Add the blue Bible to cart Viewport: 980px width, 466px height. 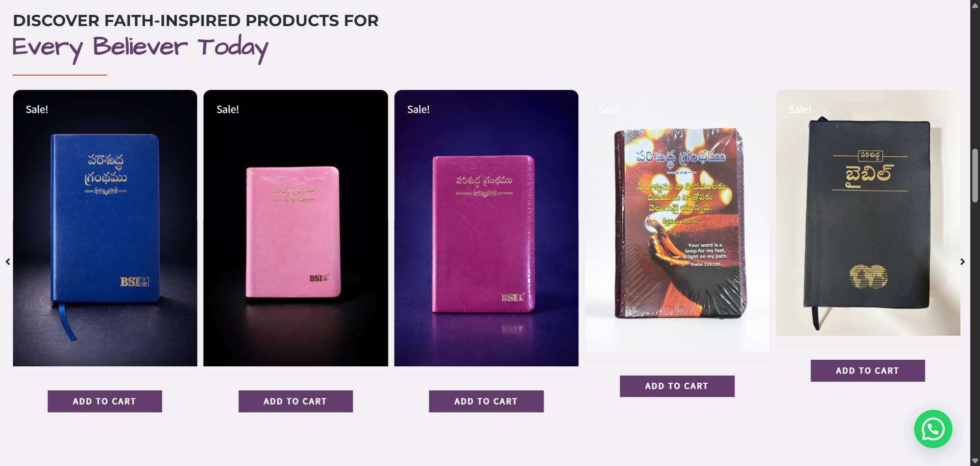pyautogui.click(x=105, y=401)
